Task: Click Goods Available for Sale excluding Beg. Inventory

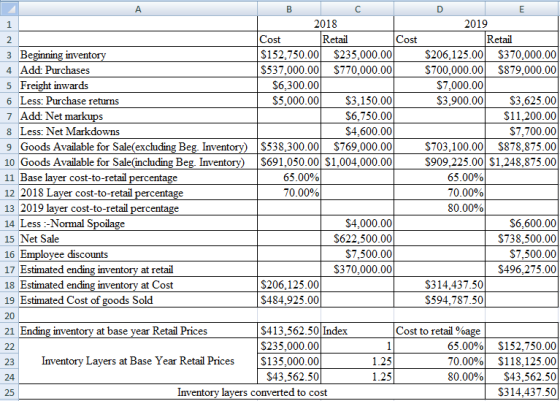Action: pyautogui.click(x=134, y=147)
